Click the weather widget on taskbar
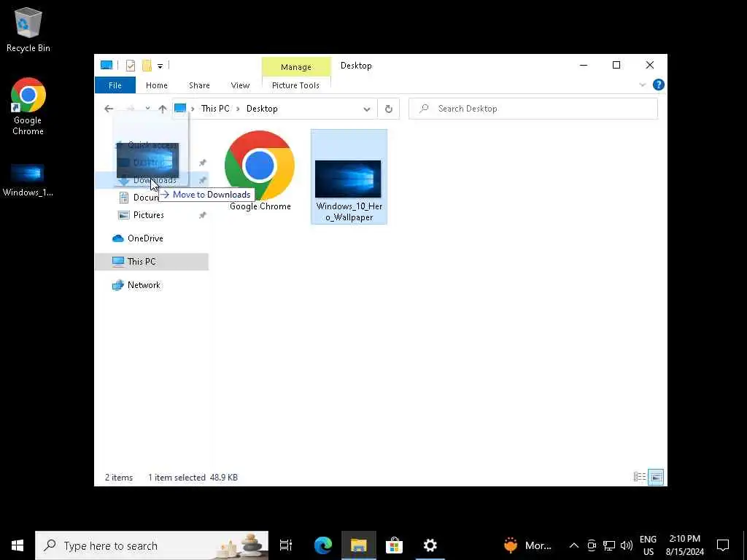The width and height of the screenshot is (747, 560). pyautogui.click(x=527, y=545)
